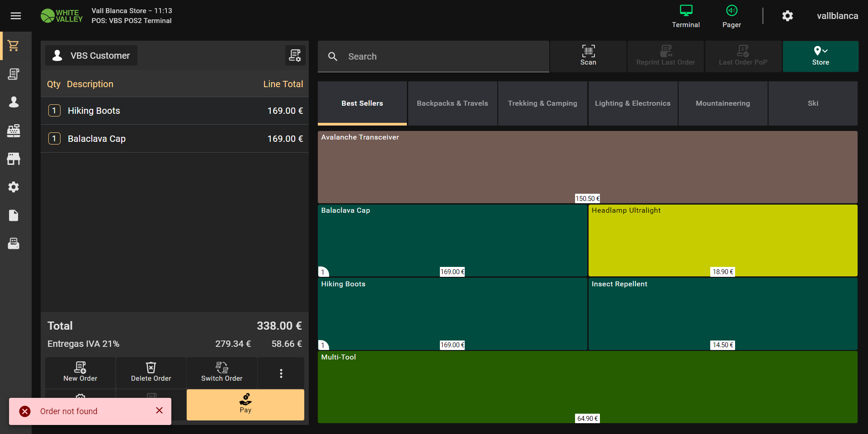Switch to the Trekking & Camping tab
868x434 pixels.
pos(542,103)
